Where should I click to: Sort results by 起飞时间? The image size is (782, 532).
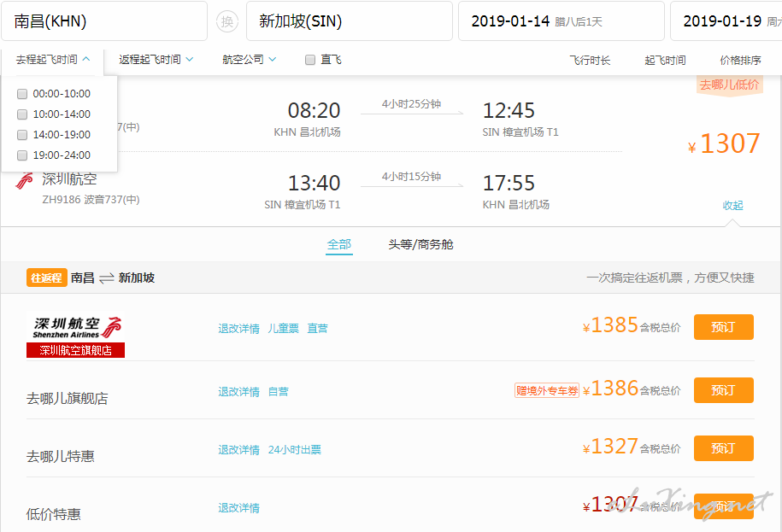point(665,61)
